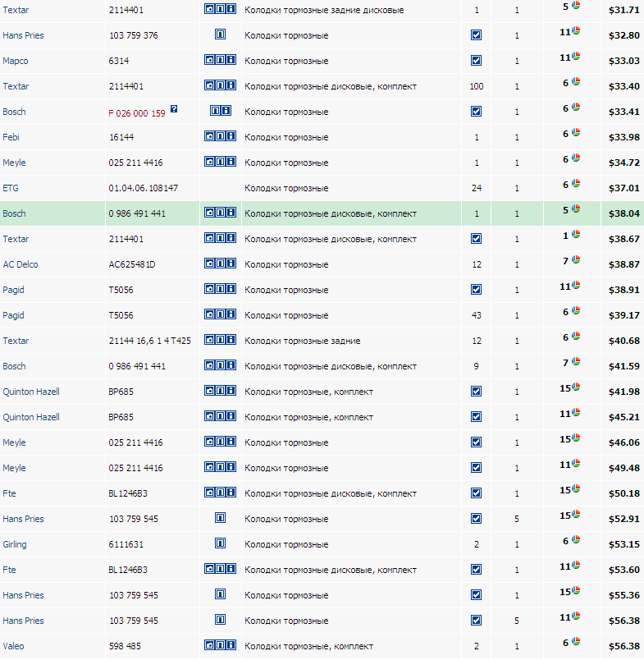The image size is (644, 660).
Task: Click info 'i' icon in Fte $50.18 row
Action: tap(231, 492)
